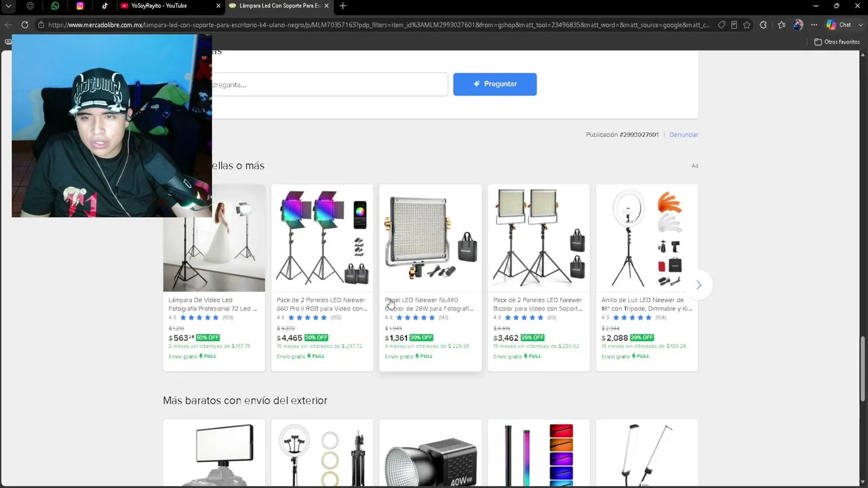Click the 25% OFF discount badge
Viewport: 868px width, 488px height.
[532, 338]
